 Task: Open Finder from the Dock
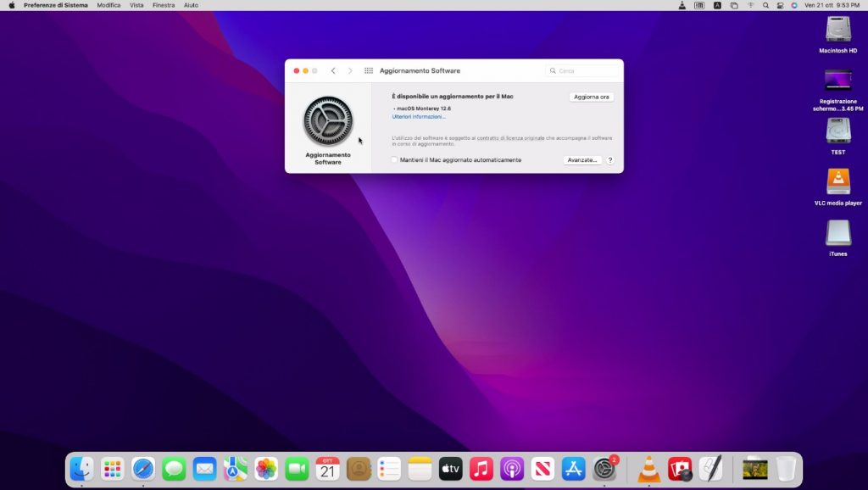tap(82, 468)
